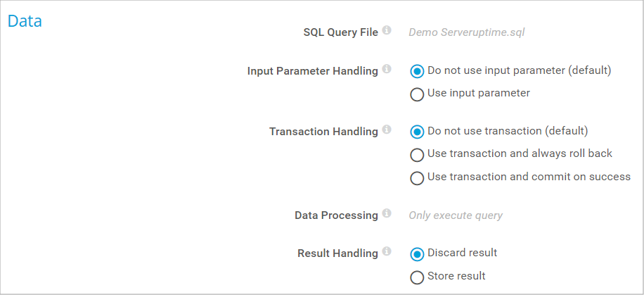Click the 'Demo Serveruptime.sql' file value
This screenshot has width=644, height=295.
pyautogui.click(x=467, y=32)
